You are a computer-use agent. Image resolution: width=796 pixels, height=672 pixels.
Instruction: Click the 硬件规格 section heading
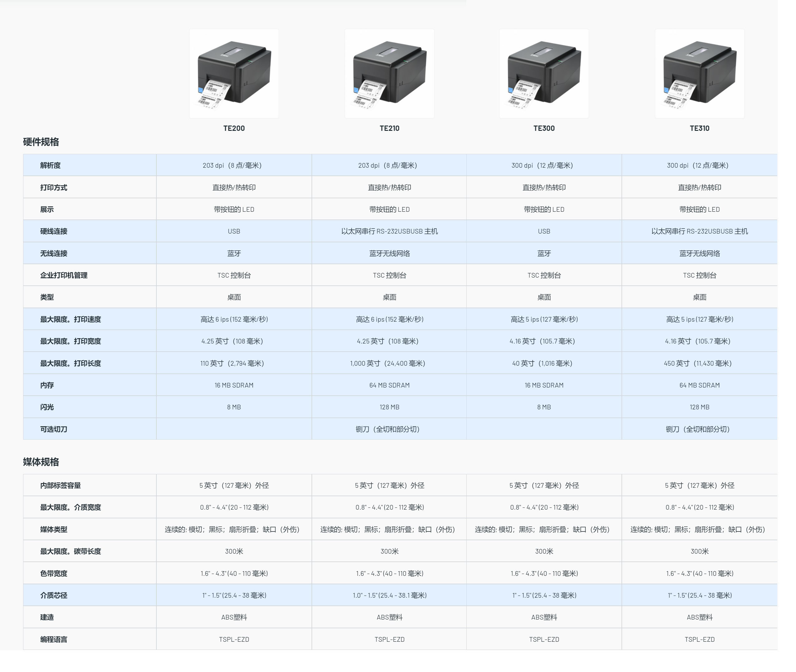[x=41, y=142]
